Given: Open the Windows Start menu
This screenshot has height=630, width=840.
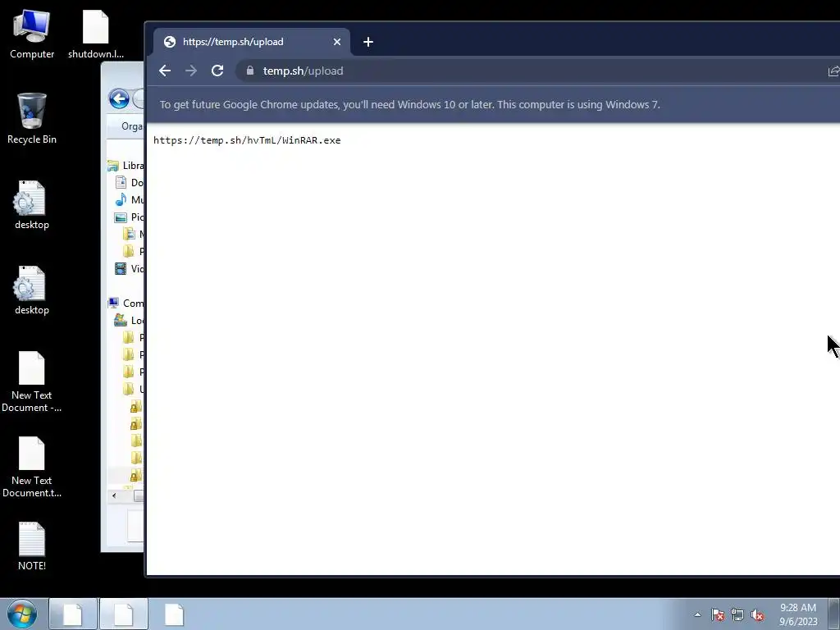Looking at the screenshot, I should (22, 614).
